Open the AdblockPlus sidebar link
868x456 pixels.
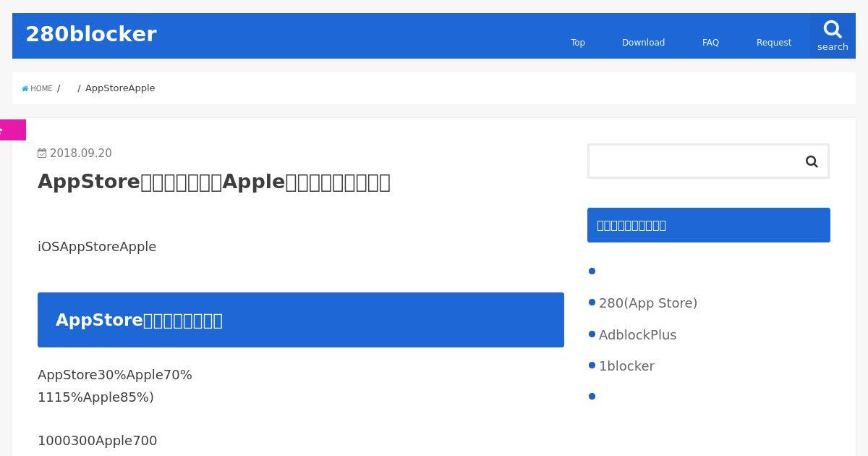[637, 335]
